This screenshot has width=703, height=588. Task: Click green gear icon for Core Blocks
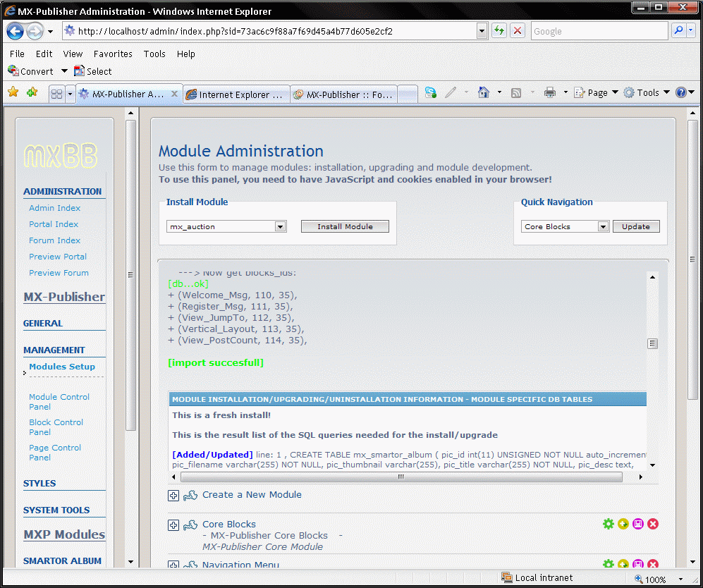click(608, 524)
